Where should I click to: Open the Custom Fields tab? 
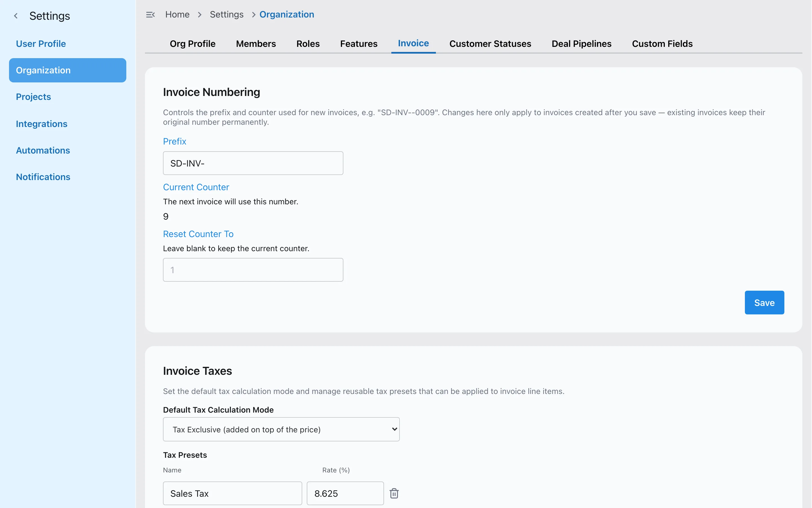[x=662, y=44]
